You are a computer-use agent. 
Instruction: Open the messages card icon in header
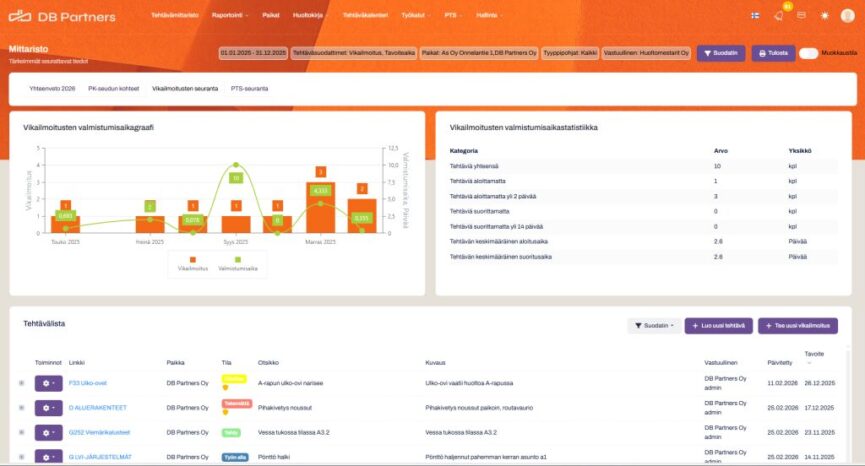801,16
